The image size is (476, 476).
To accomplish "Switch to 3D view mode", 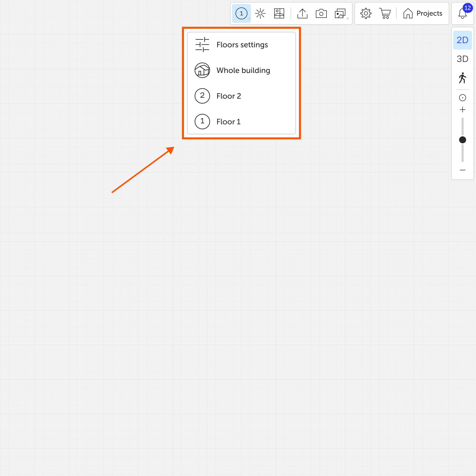I will pos(462,59).
